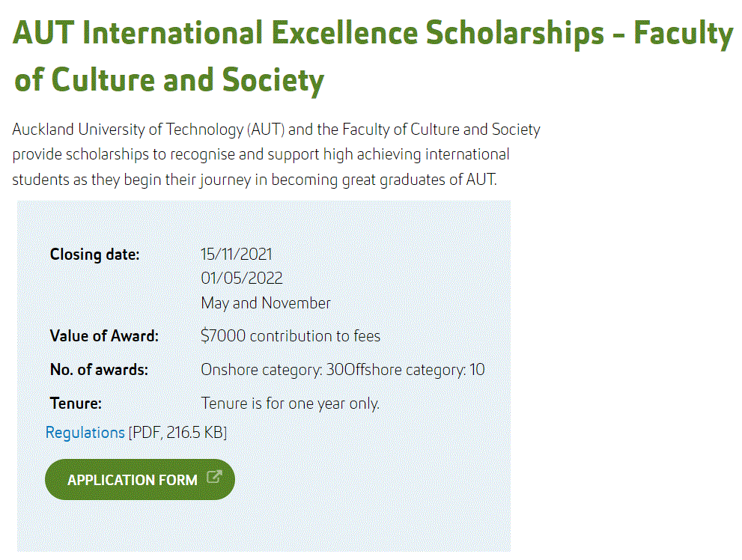The height and width of the screenshot is (560, 742).
Task: Open the Regulations PDF link
Action: 85,433
